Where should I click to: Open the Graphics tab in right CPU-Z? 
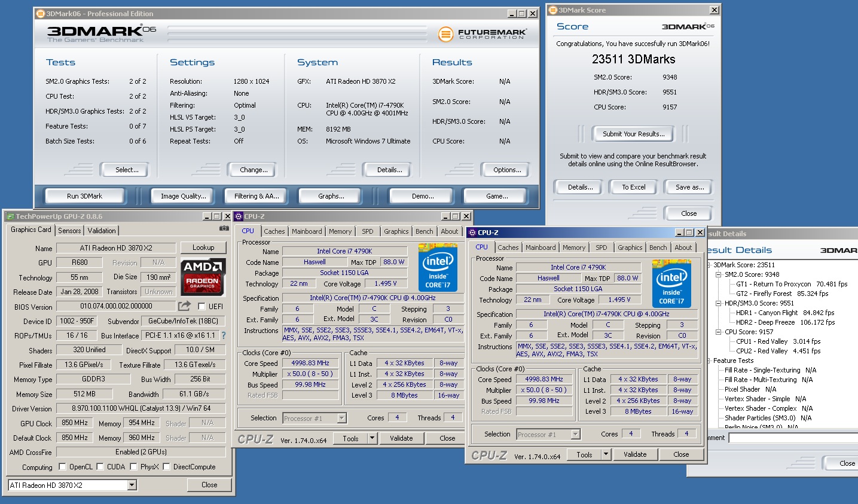630,248
